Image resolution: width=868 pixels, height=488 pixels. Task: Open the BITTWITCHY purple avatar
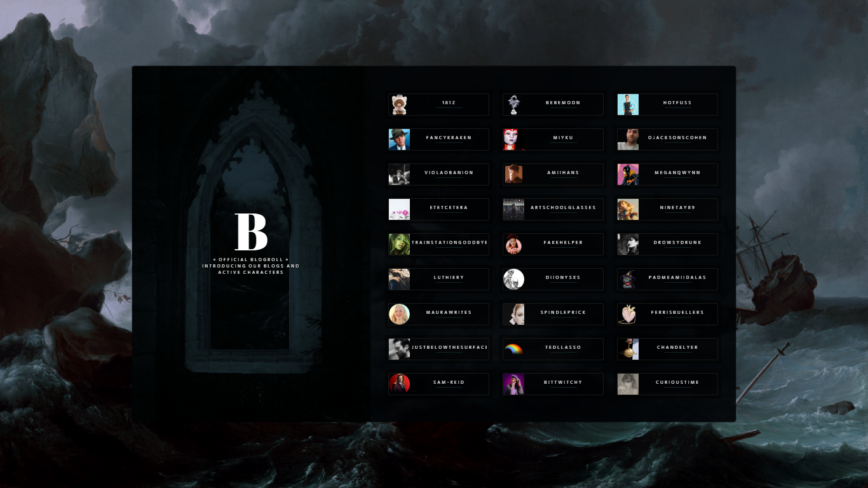[513, 384]
